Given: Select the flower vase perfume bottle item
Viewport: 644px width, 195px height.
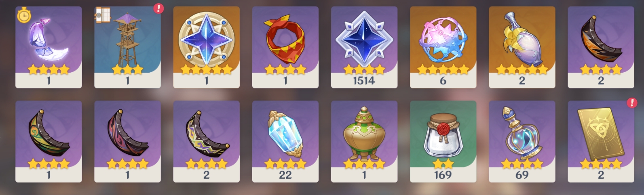Looking at the screenshot, I should coord(522,47).
